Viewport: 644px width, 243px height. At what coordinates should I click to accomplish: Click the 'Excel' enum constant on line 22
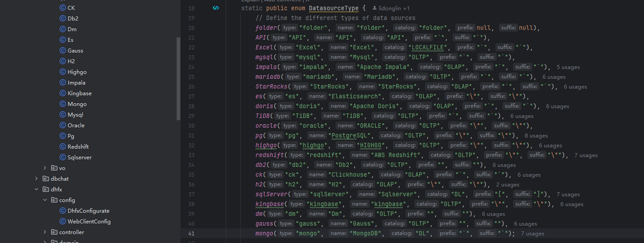click(264, 47)
